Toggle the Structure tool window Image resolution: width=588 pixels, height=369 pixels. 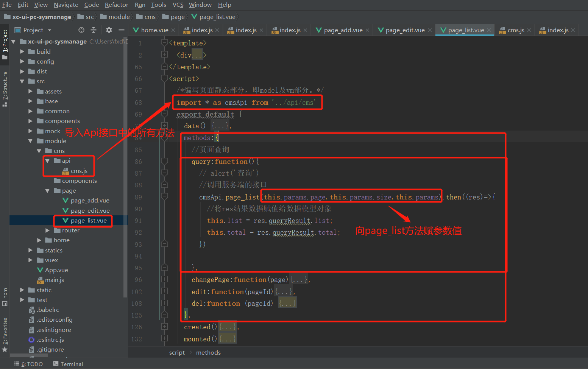pos(5,89)
